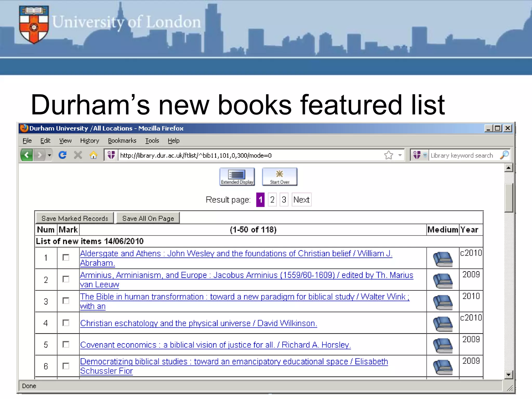Image resolution: width=532 pixels, height=399 pixels.
Task: Open the View menu
Action: (x=65, y=141)
